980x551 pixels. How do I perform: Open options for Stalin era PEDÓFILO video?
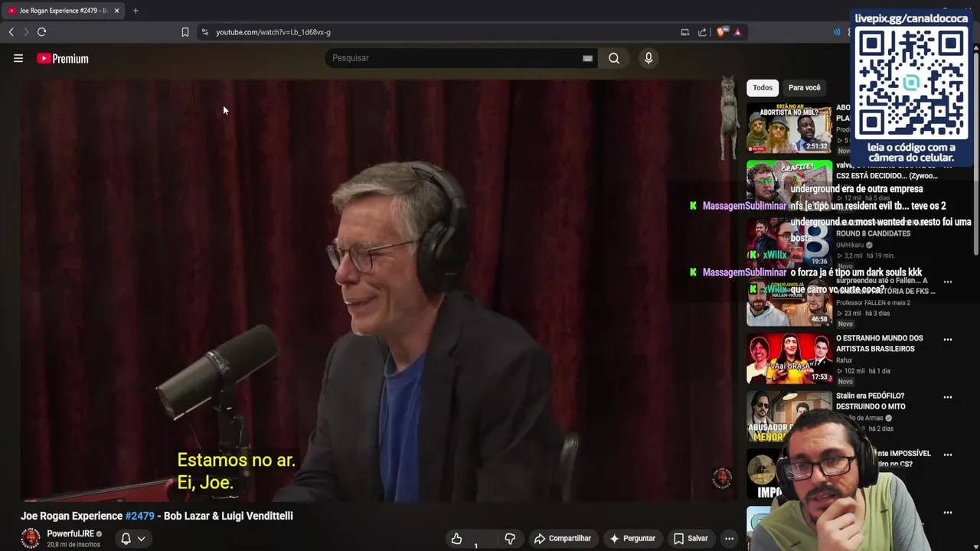[x=948, y=397]
